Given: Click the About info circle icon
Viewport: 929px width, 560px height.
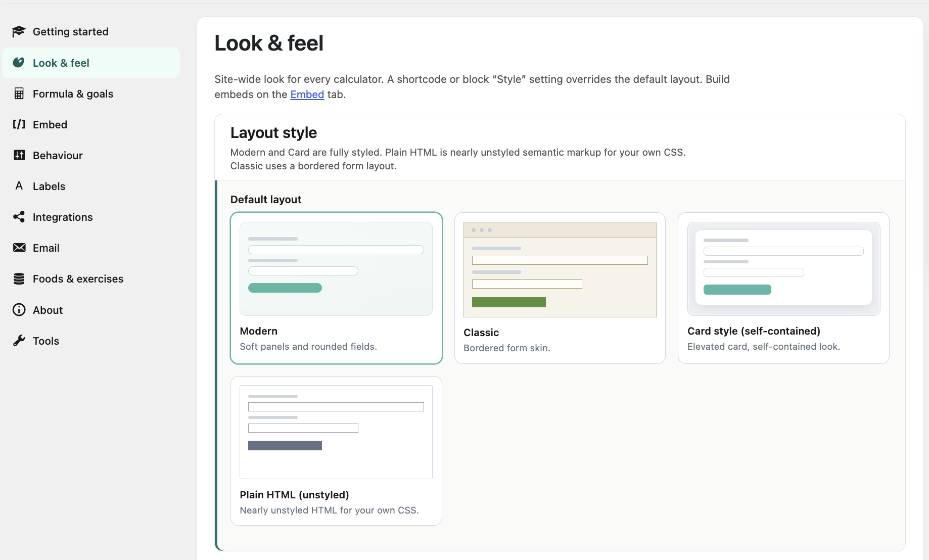Looking at the screenshot, I should 19,310.
